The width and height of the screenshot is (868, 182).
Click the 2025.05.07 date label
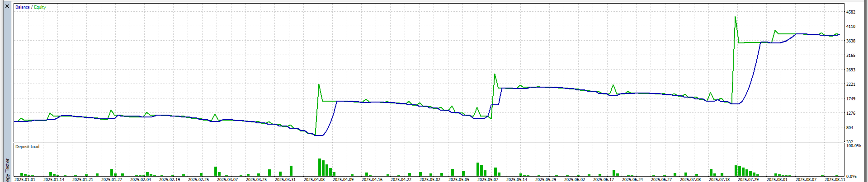(x=488, y=180)
